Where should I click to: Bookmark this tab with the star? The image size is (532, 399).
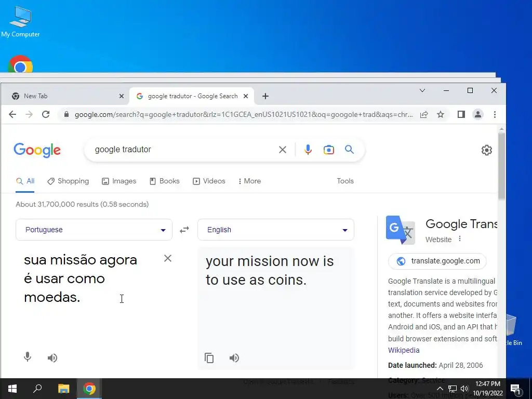tap(441, 114)
